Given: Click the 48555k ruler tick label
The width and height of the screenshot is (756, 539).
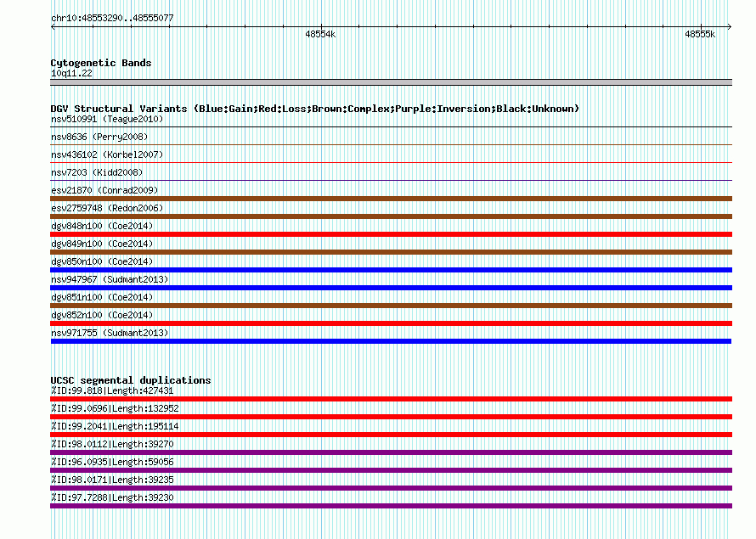Looking at the screenshot, I should coord(700,34).
